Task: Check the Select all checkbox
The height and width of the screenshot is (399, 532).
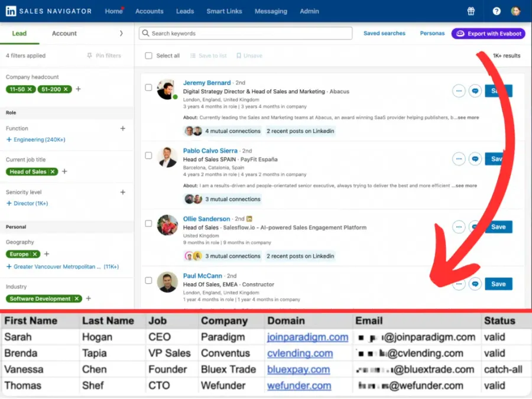Action: click(148, 55)
